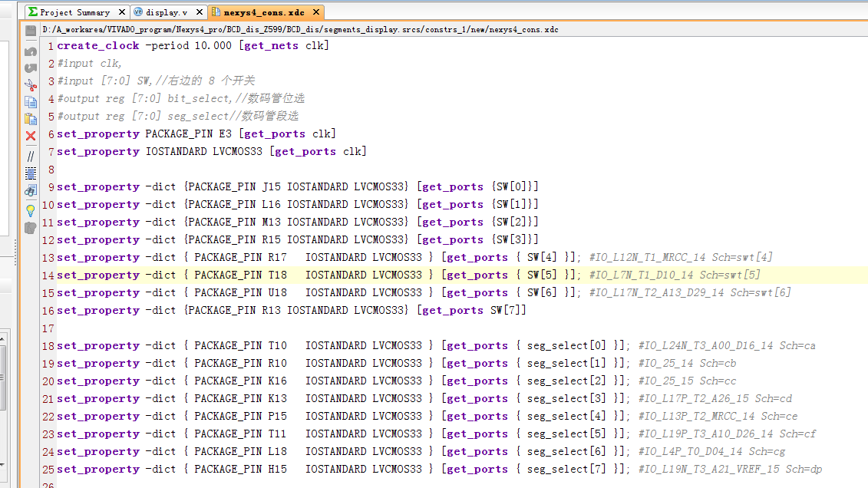868x488 pixels.
Task: Click 'SW[6]' port on line 15
Action: tap(542, 293)
